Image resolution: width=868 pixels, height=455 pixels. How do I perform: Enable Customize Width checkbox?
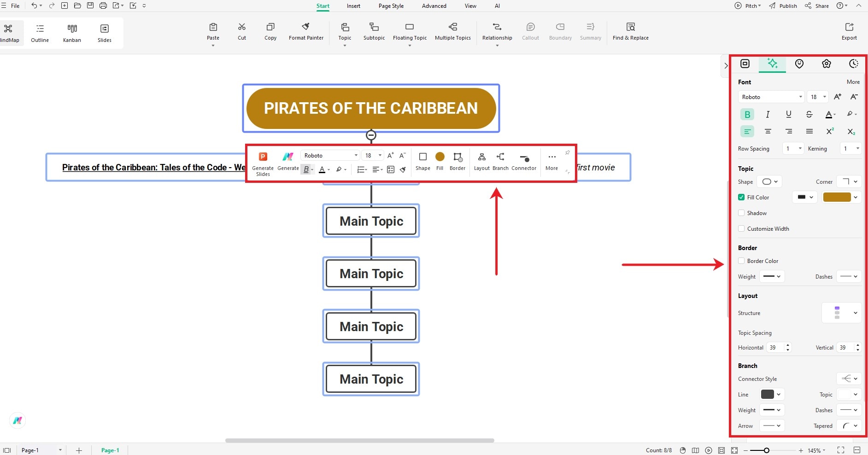click(741, 228)
